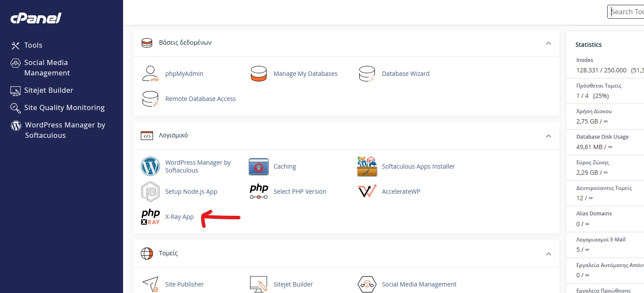The width and height of the screenshot is (644, 293).
Task: Click the WordPress logo icon in sidebar
Action: 16,126
